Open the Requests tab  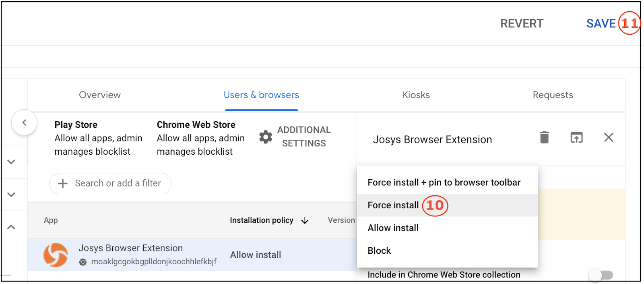click(553, 95)
